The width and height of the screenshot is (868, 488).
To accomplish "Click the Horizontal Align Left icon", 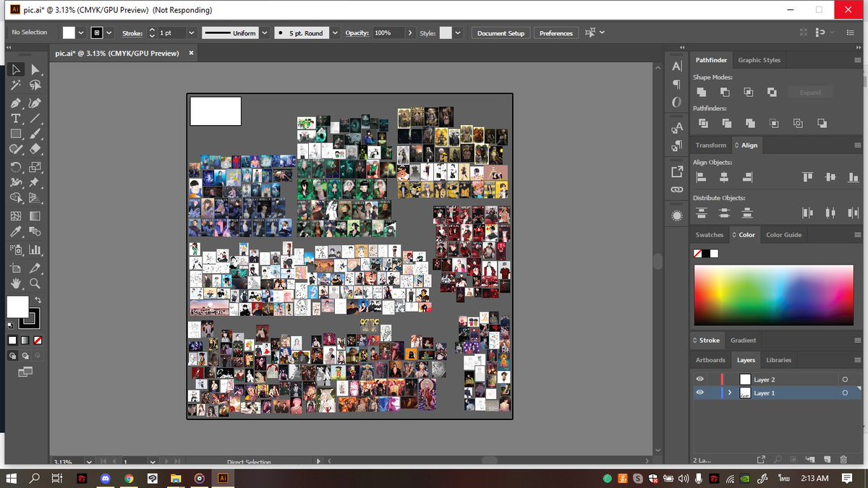I will pyautogui.click(x=701, y=177).
